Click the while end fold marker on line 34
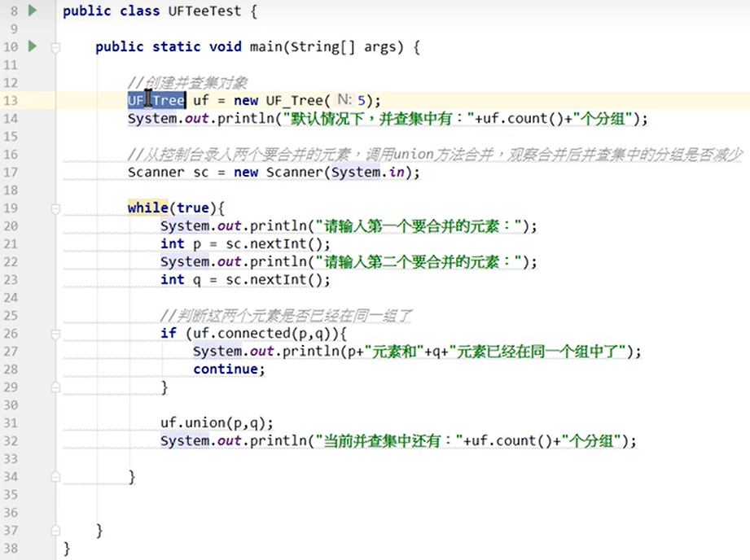The height and width of the screenshot is (560, 750). coord(55,477)
